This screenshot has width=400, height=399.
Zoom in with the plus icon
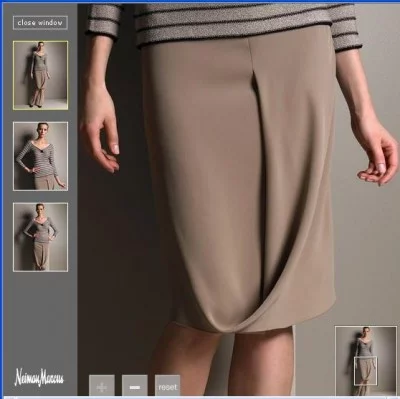point(102,387)
